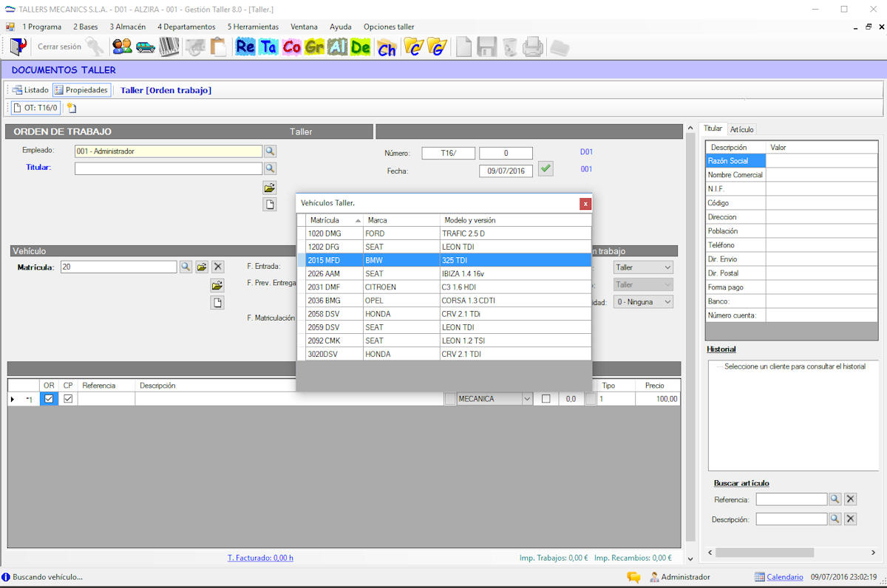The image size is (887, 588).
Task: Click the Fecha field showing 09/07/2016
Action: click(506, 171)
